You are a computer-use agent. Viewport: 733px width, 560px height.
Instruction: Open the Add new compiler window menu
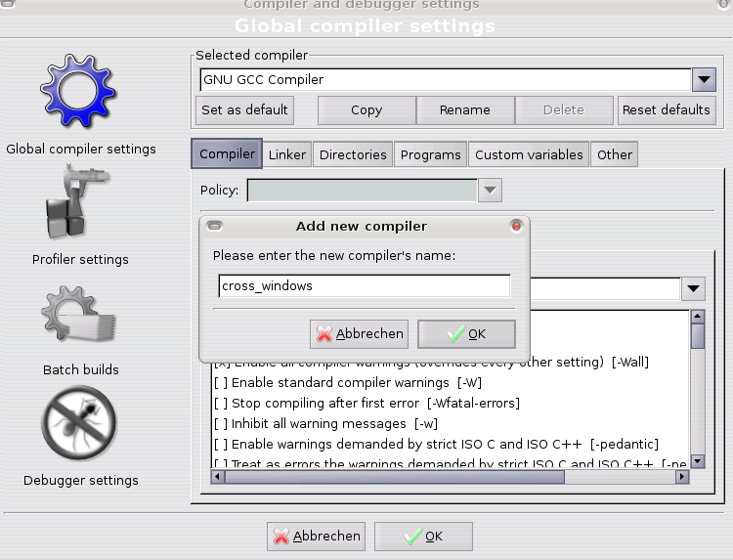[x=215, y=226]
